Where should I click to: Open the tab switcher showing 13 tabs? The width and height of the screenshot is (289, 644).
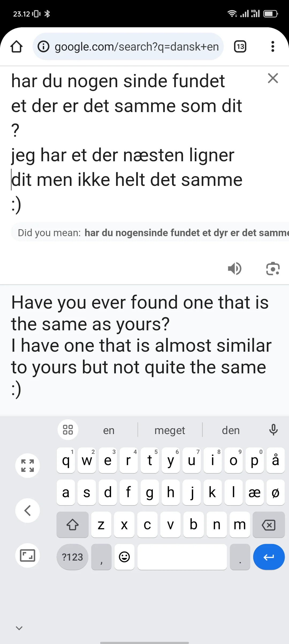[x=240, y=47]
